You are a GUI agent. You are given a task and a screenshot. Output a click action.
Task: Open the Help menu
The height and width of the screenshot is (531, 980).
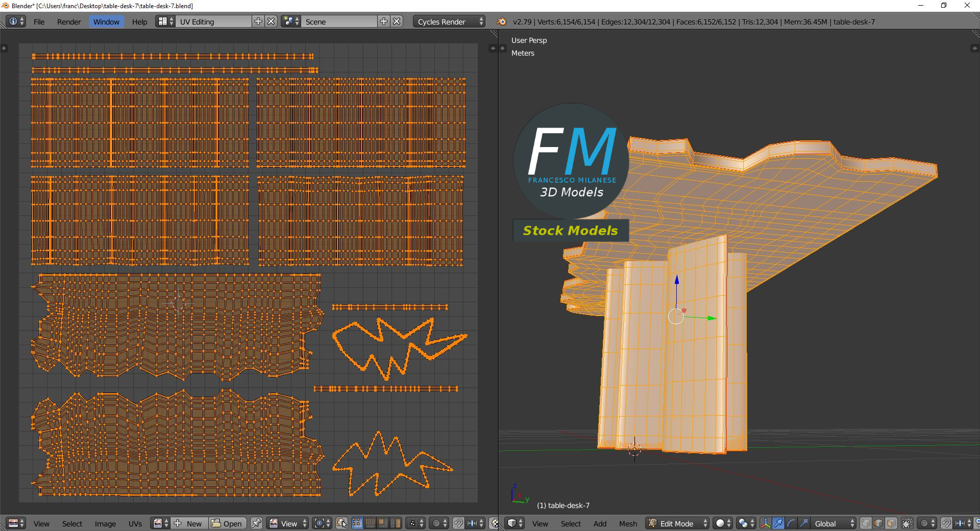pyautogui.click(x=139, y=21)
